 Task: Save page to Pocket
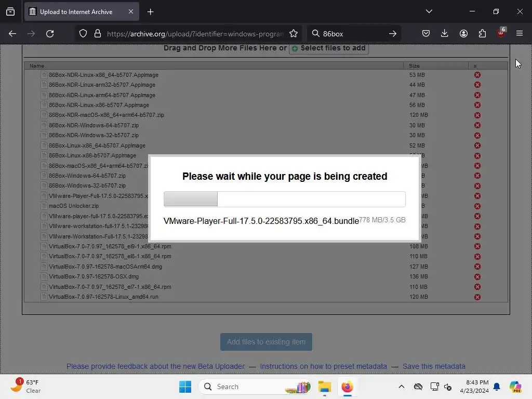pyautogui.click(x=426, y=33)
